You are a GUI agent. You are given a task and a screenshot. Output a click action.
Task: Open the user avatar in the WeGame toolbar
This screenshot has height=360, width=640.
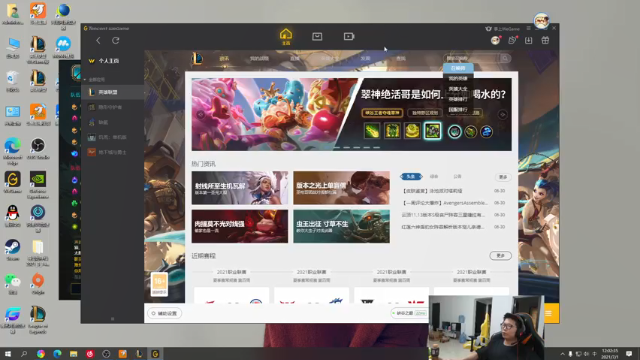point(496,40)
